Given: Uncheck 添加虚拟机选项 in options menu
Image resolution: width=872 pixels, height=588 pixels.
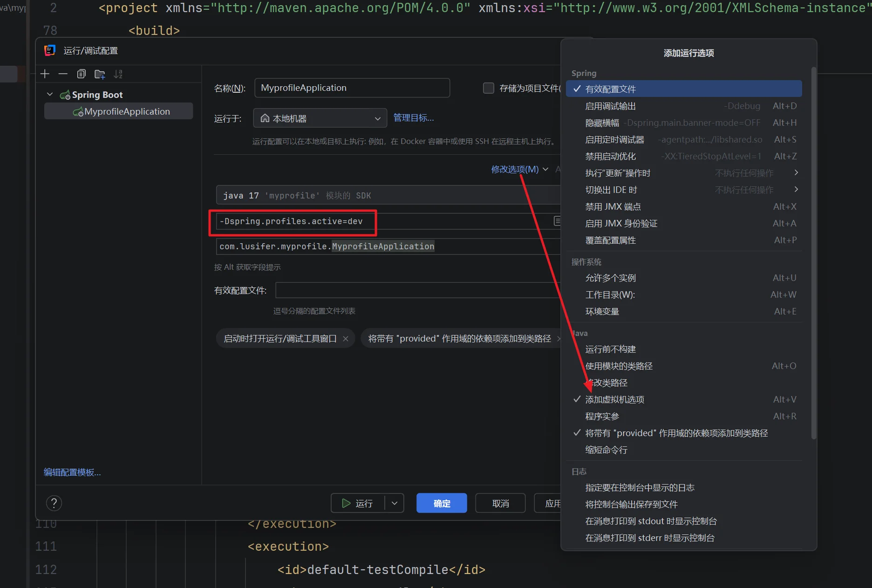Looking at the screenshot, I should [x=684, y=399].
